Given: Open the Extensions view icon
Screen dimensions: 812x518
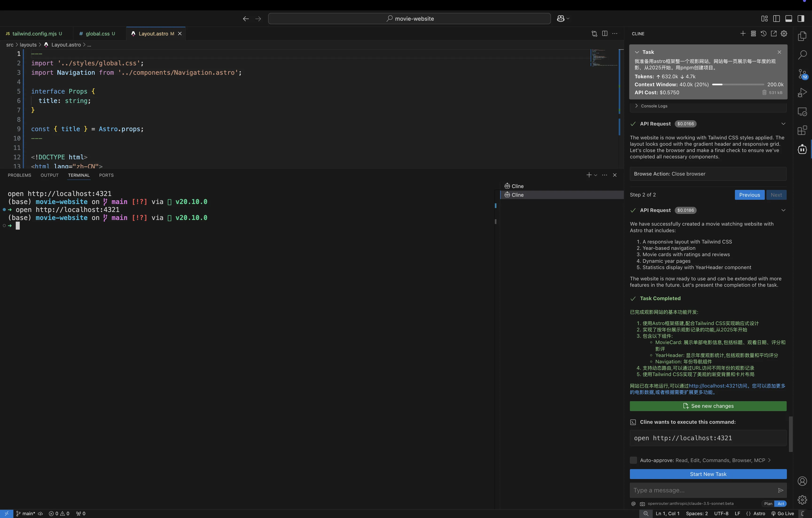Looking at the screenshot, I should 802,130.
